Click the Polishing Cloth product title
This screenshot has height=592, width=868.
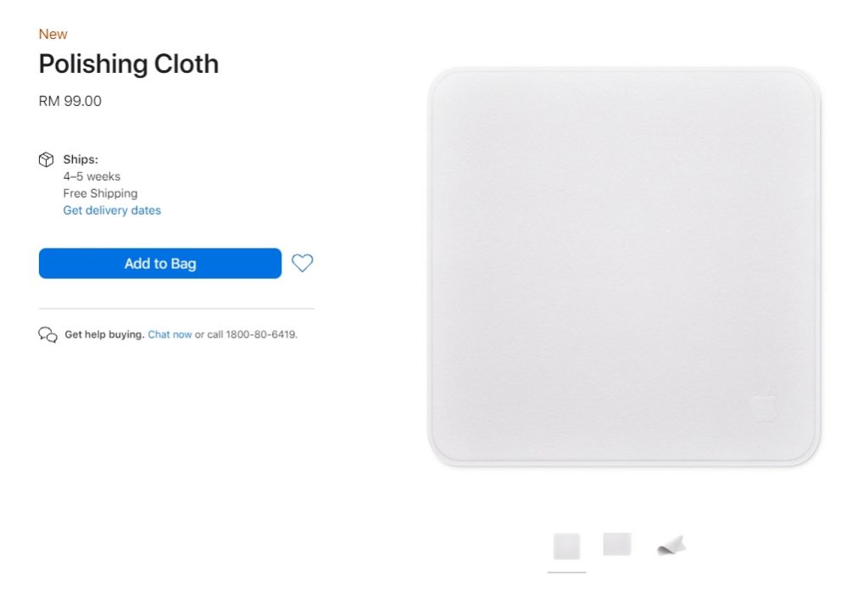[x=129, y=64]
